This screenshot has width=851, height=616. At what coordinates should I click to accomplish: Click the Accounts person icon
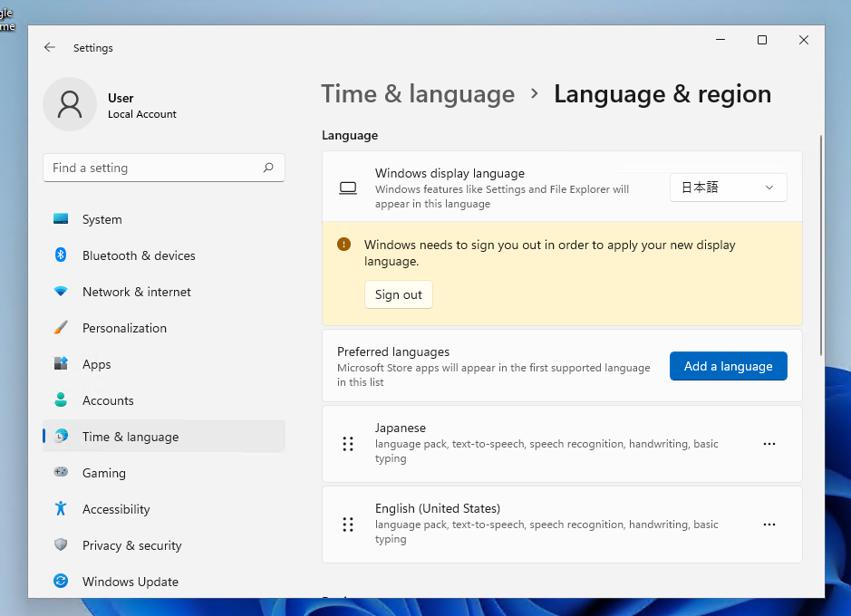coord(61,400)
